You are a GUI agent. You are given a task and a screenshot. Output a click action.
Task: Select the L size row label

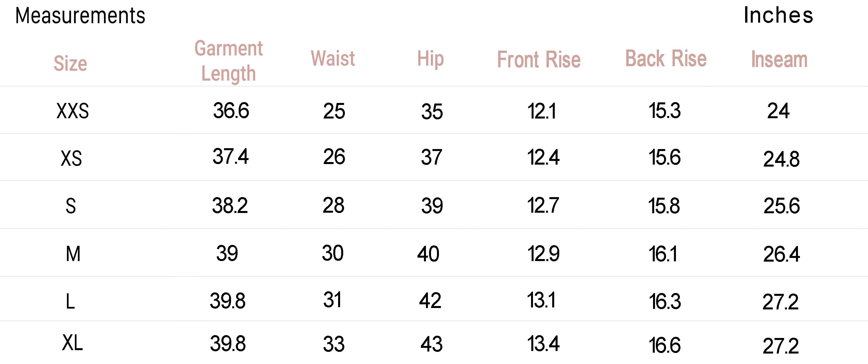(70, 301)
